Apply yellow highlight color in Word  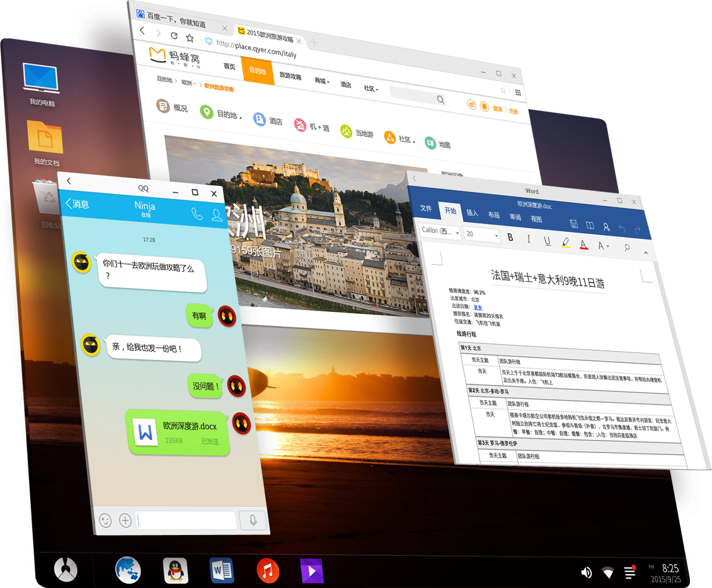565,243
